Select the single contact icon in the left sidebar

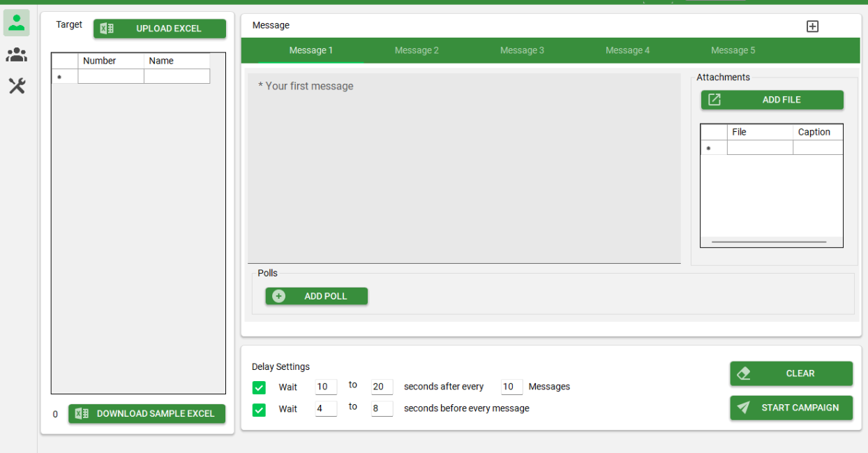point(16,22)
